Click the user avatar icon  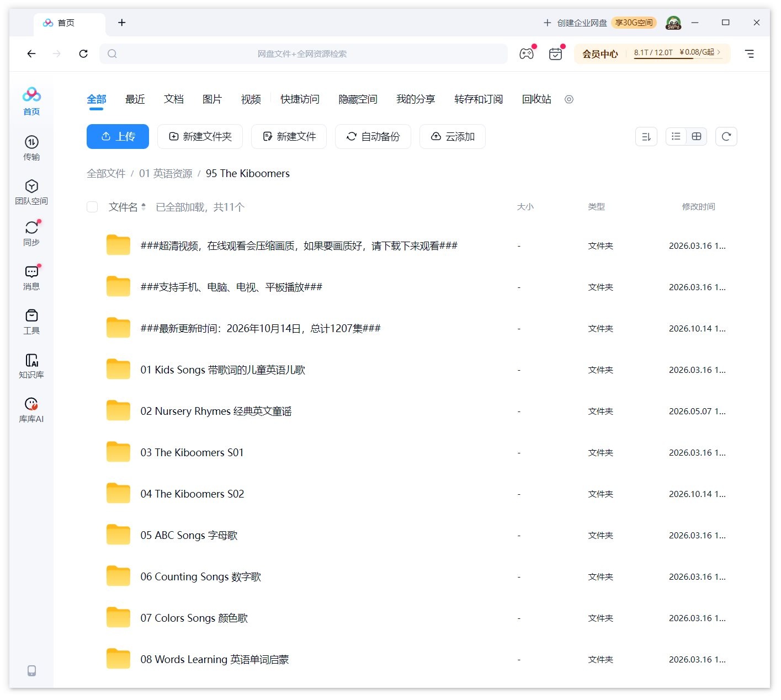[673, 23]
